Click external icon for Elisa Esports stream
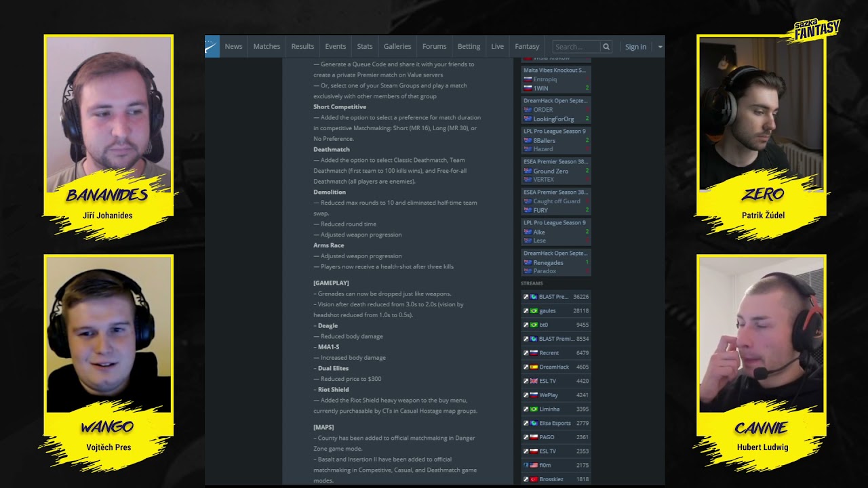Viewport: 868px width, 488px height. pyautogui.click(x=526, y=423)
